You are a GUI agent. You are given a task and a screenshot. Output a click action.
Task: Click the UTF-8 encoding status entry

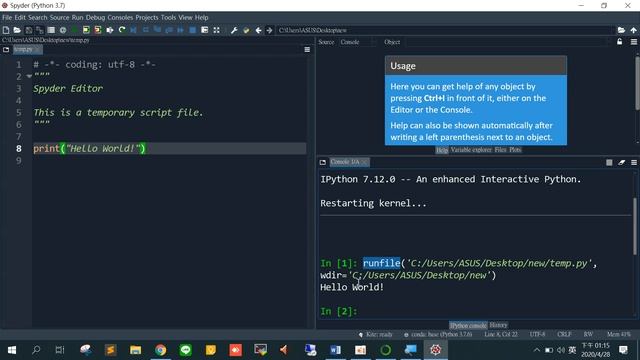(x=537, y=334)
